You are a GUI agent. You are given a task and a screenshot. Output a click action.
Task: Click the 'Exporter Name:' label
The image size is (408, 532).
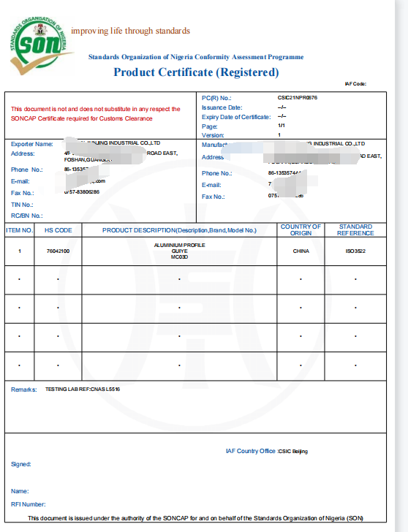tap(32, 144)
